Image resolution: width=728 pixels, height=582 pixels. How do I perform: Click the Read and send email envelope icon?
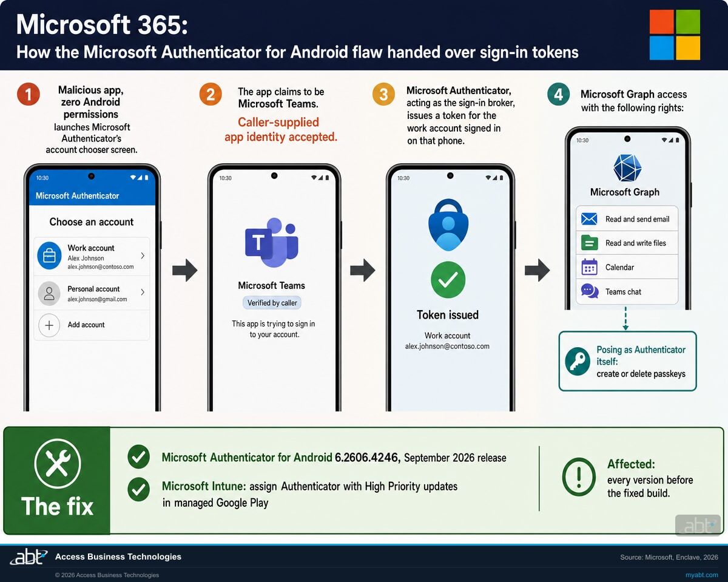coord(589,219)
